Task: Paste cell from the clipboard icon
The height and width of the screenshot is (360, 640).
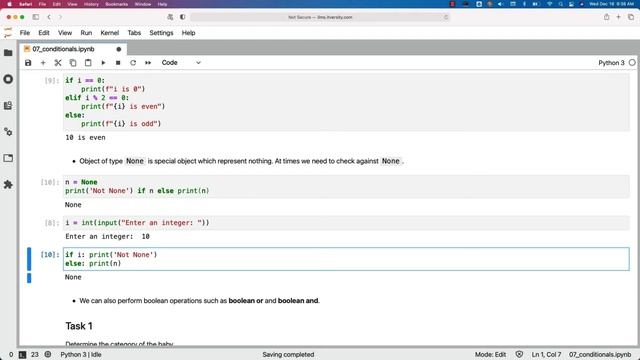Action: pyautogui.click(x=88, y=63)
